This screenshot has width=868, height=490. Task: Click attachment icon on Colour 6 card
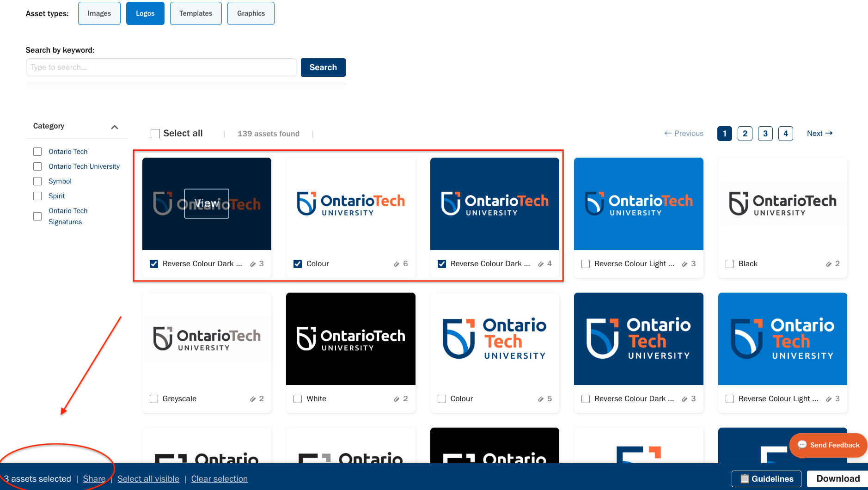click(397, 264)
